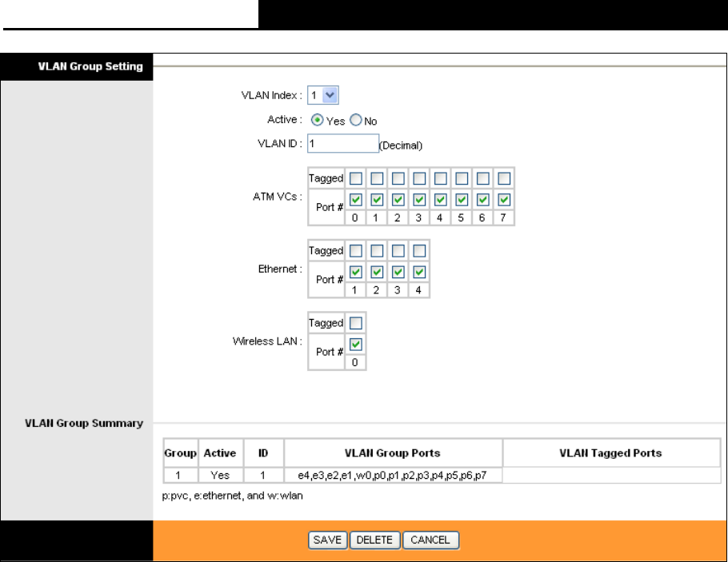The width and height of the screenshot is (728, 562).
Task: Toggle Ethernet Tagged checkbox for port 4
Action: point(419,251)
